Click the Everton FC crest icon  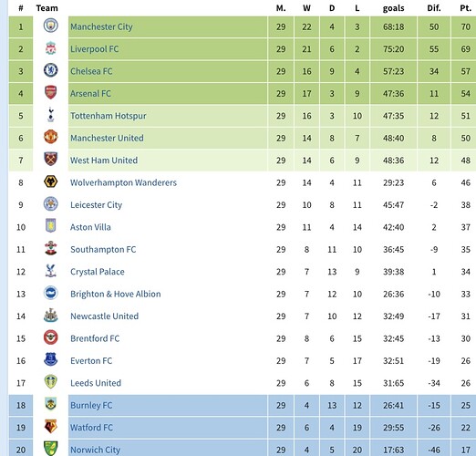[51, 359]
